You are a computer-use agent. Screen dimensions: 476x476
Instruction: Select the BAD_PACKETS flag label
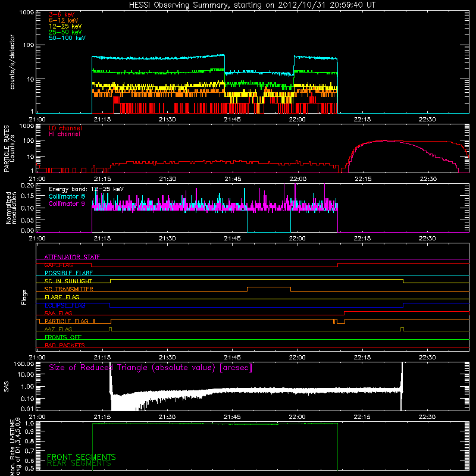coord(65,345)
